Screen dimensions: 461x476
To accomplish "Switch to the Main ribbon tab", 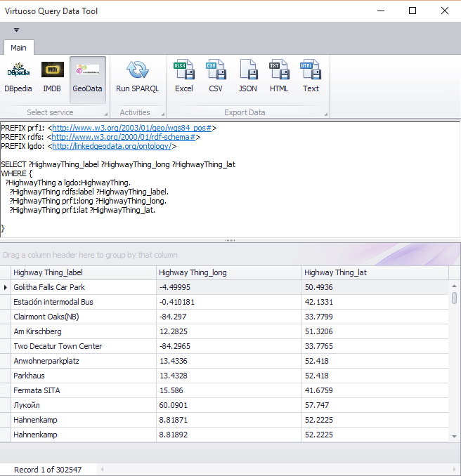I will point(18,48).
